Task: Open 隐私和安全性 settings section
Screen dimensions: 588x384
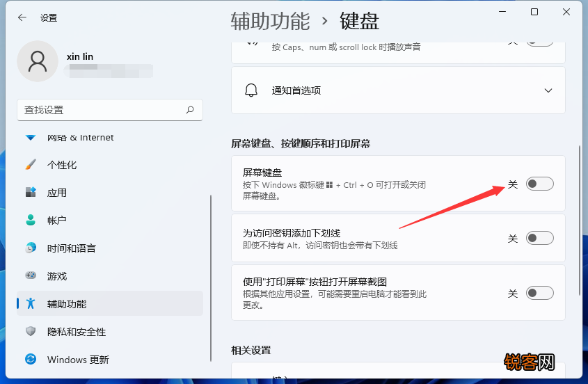Action: coord(110,331)
